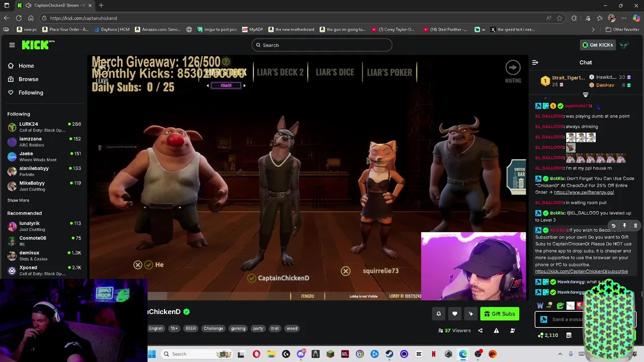Select the Liar's Deck 2 tab in game

pos(280,72)
